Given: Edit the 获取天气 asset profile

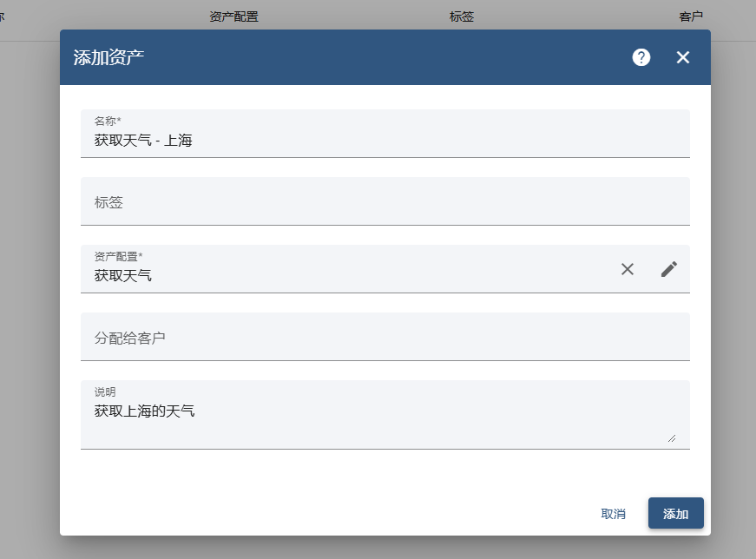Looking at the screenshot, I should [668, 269].
